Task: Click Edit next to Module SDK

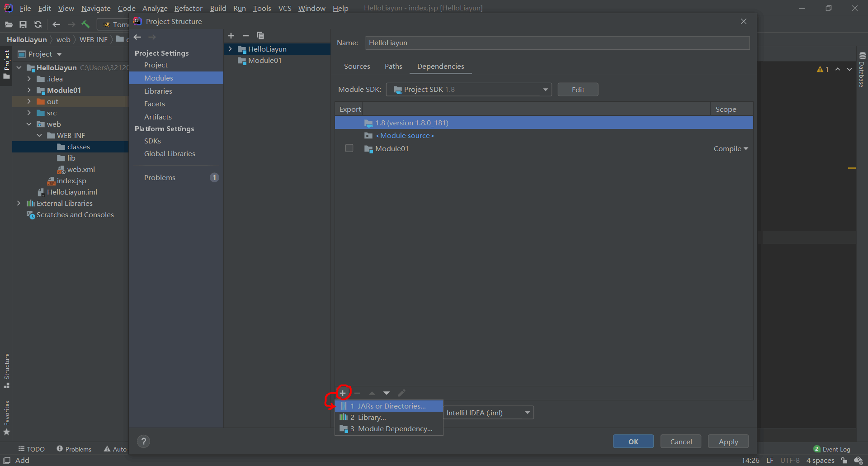Action: tap(578, 90)
